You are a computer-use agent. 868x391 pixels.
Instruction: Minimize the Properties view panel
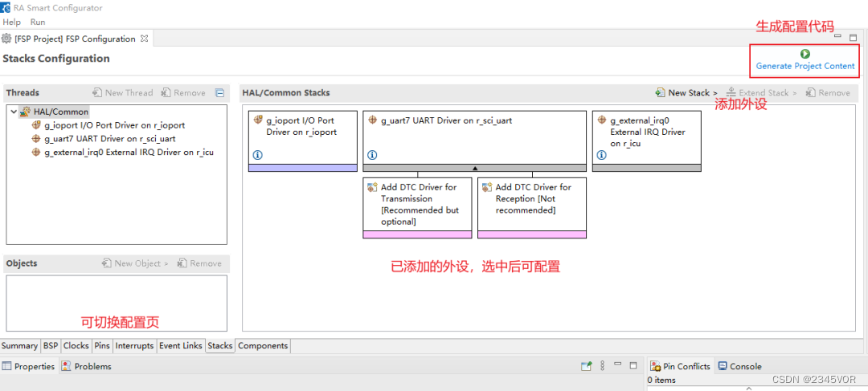(x=618, y=364)
